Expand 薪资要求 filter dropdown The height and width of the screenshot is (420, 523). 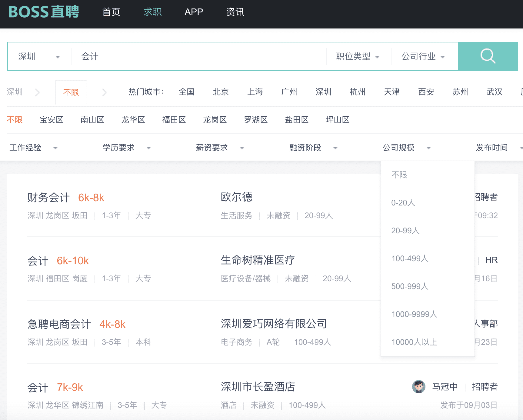pyautogui.click(x=220, y=148)
